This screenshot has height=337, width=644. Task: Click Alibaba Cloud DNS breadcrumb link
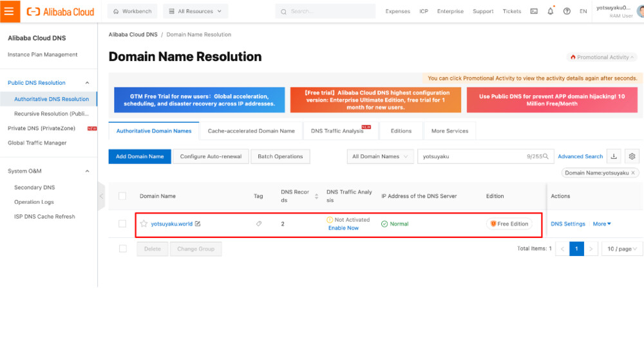133,35
